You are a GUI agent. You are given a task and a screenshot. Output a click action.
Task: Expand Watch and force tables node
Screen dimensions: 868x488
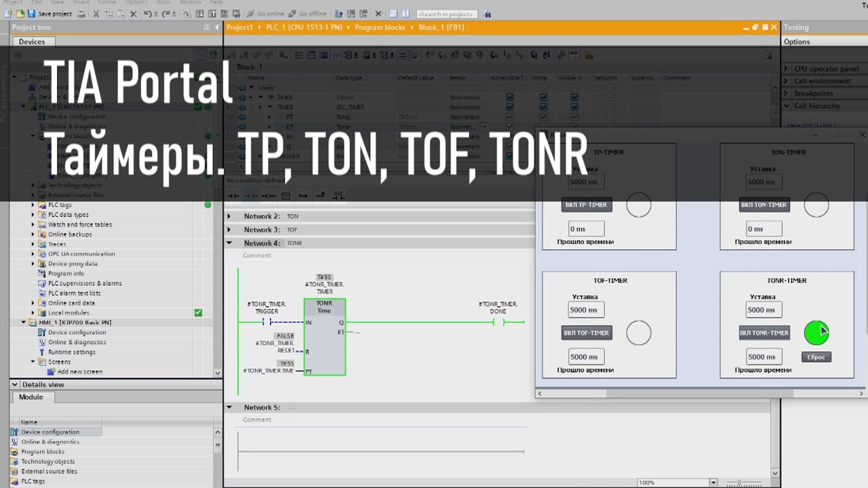point(33,224)
